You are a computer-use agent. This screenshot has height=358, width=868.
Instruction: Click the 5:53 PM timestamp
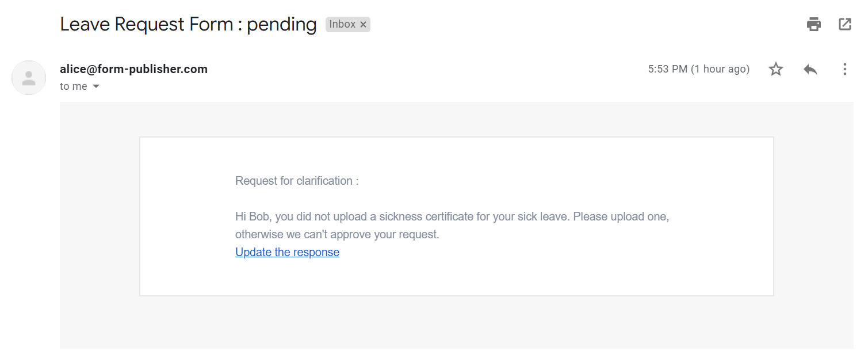tap(699, 69)
